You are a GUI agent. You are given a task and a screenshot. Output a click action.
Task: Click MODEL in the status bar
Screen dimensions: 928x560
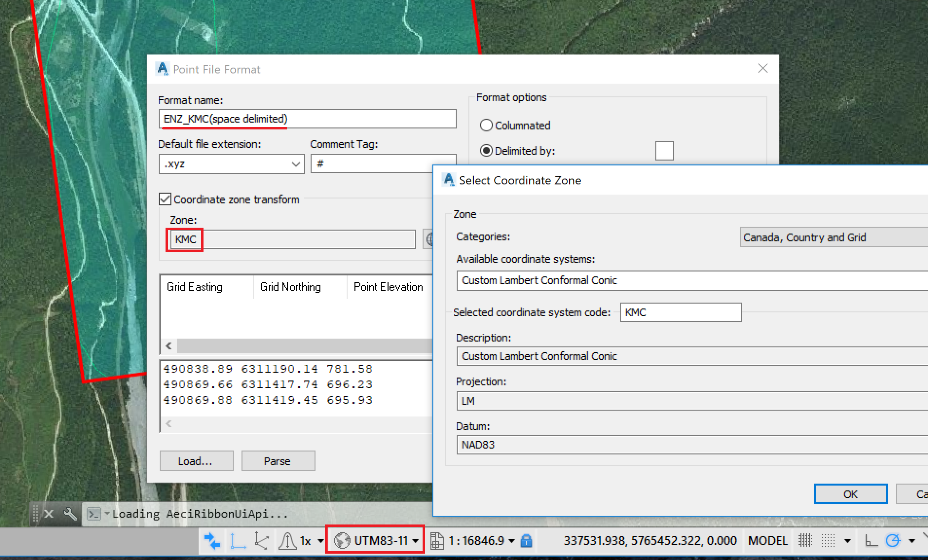point(767,540)
